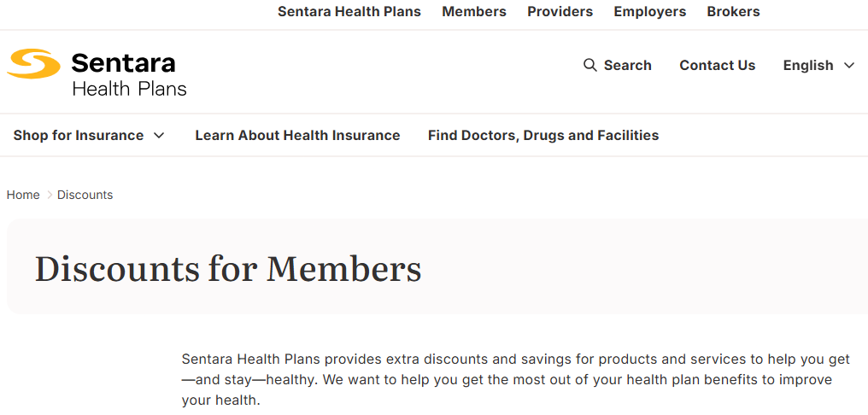
Task: Click the Sentara Health Plans wordmark
Action: (x=129, y=73)
